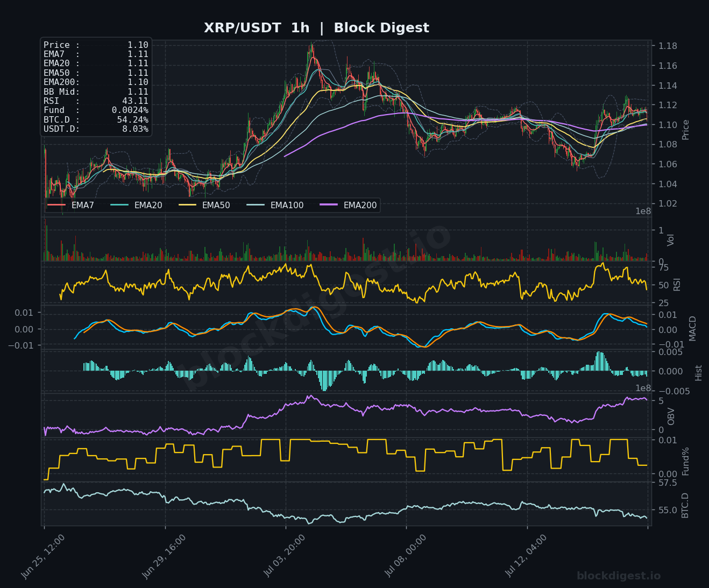Click the MACD axis label
Screen dimensions: 709x588
tap(692, 328)
